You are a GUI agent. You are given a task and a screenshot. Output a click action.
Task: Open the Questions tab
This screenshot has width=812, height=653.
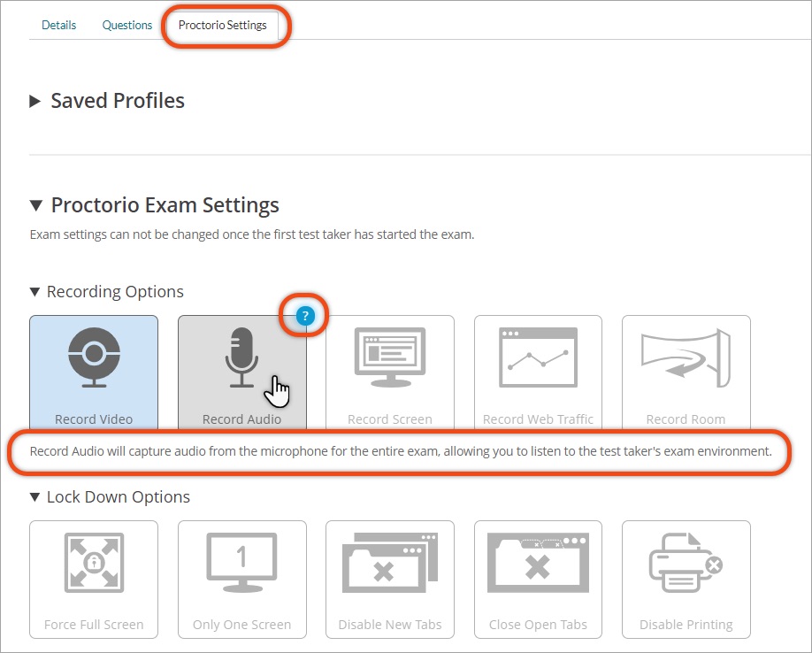pos(126,25)
